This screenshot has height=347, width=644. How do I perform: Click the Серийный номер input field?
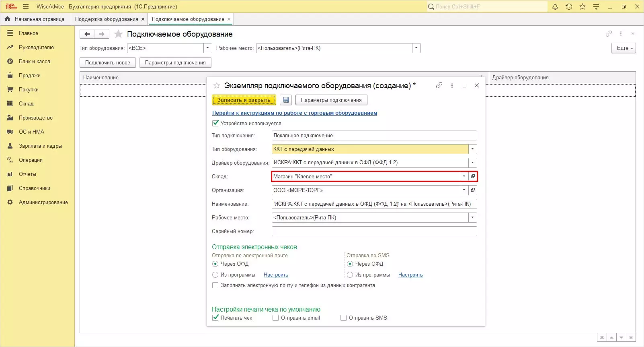pyautogui.click(x=374, y=231)
